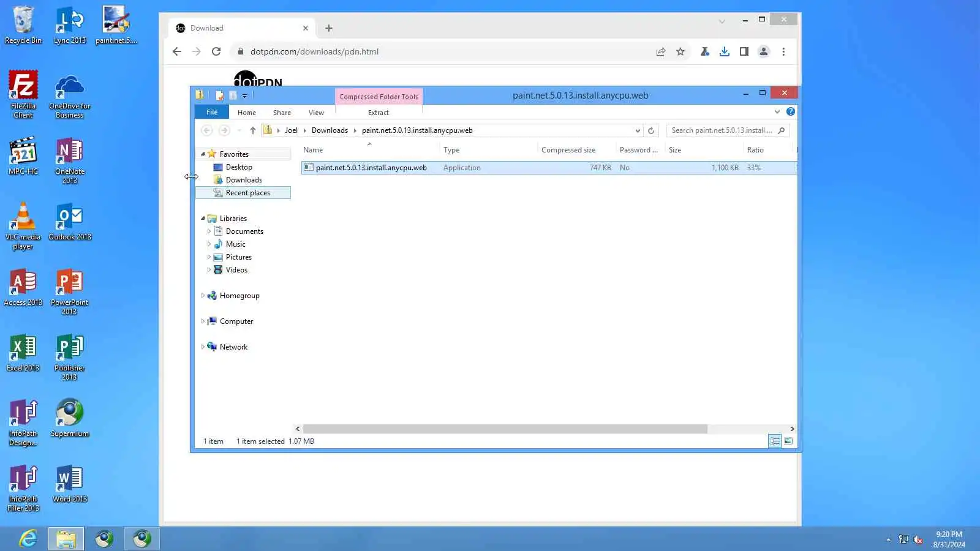The height and width of the screenshot is (551, 980).
Task: Select InfoPath Filler 2013 desktop icon
Action: [23, 487]
